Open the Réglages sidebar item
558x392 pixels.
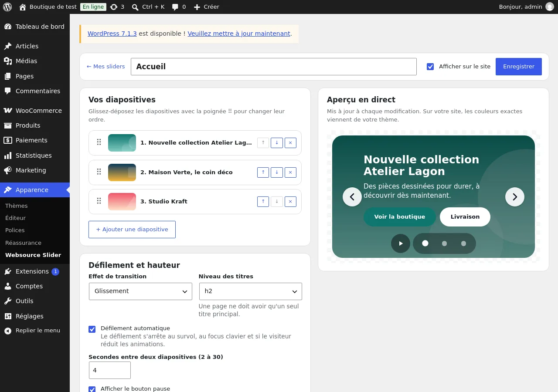tap(35, 316)
